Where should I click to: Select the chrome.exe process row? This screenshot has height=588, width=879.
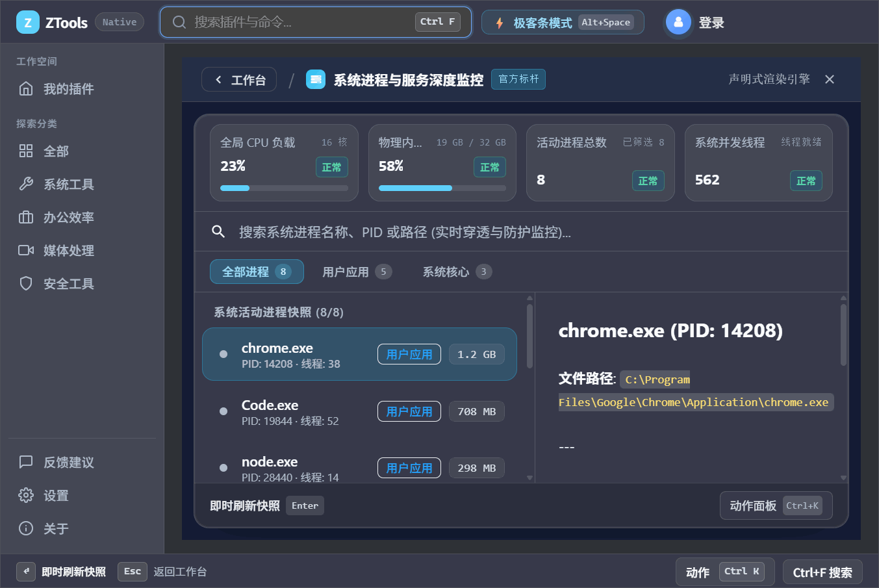click(359, 354)
